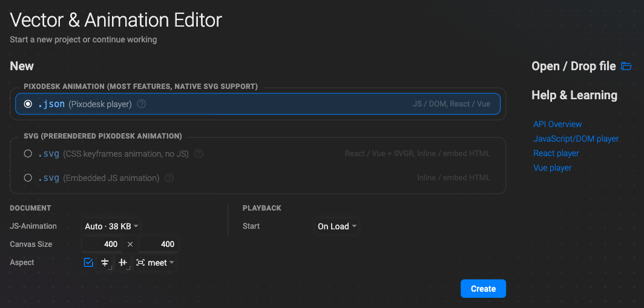Show help for .json Pixodesk player
Image resolution: width=644 pixels, height=308 pixels.
pos(141,104)
